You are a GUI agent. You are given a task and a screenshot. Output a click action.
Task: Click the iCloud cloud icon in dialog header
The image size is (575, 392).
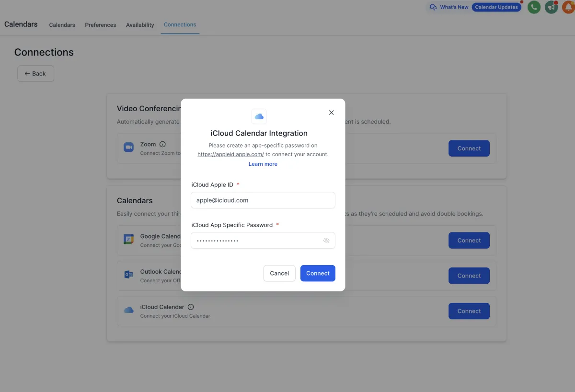pos(259,116)
